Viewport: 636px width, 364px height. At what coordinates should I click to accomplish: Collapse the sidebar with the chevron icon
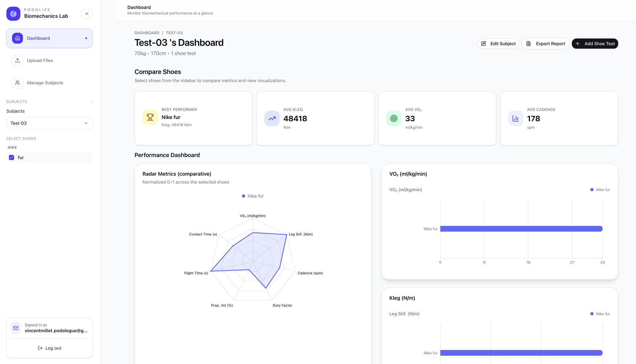(87, 14)
